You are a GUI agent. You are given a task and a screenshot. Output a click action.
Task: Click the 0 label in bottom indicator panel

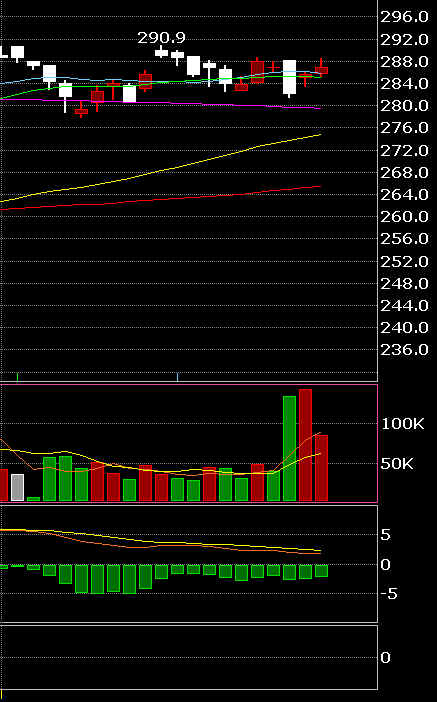point(385,658)
